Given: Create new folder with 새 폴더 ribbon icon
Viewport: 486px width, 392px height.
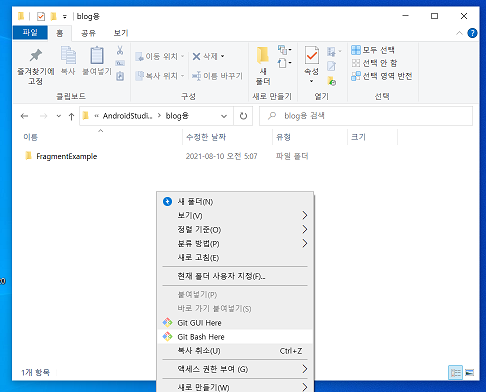Looking at the screenshot, I should (263, 66).
